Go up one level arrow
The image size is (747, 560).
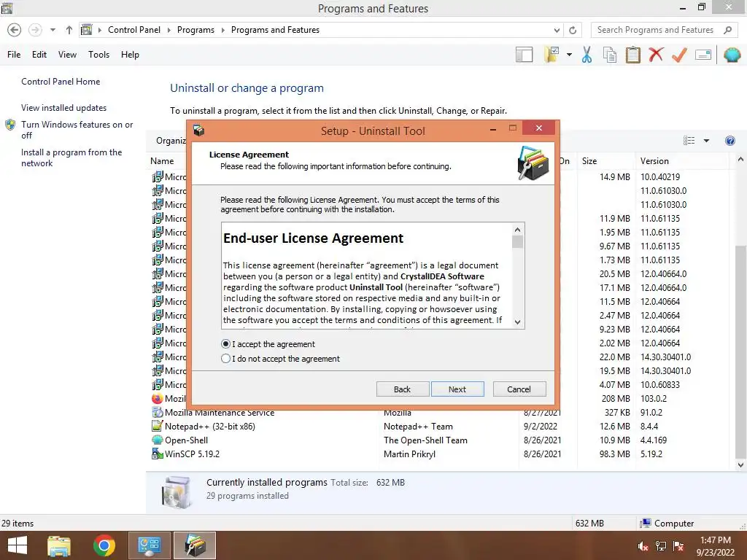coord(69,30)
